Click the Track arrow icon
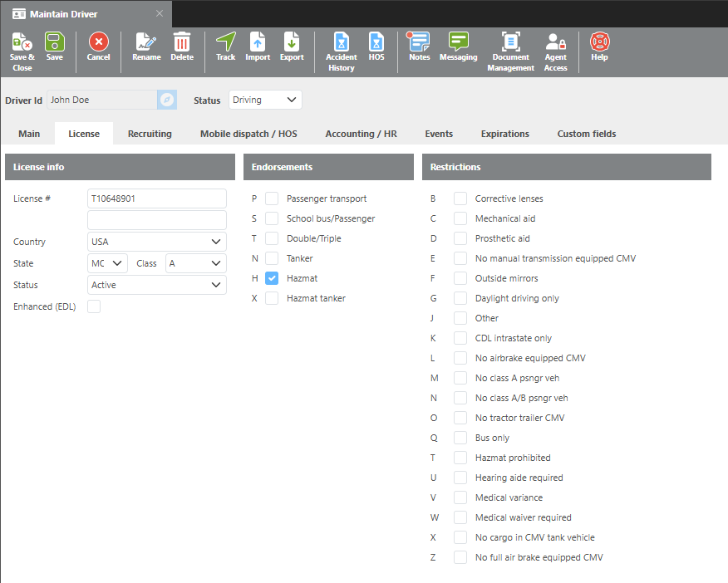 [226, 42]
